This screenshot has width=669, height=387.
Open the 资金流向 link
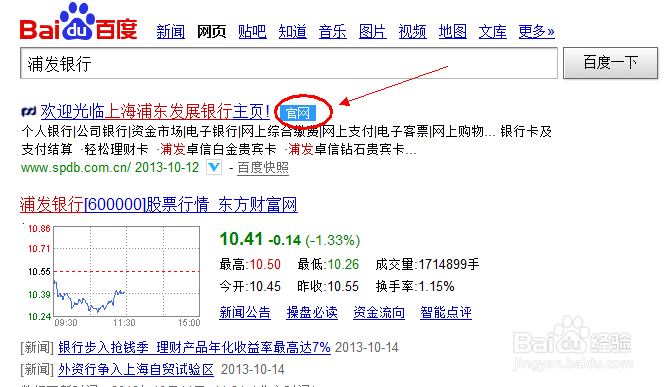click(379, 312)
